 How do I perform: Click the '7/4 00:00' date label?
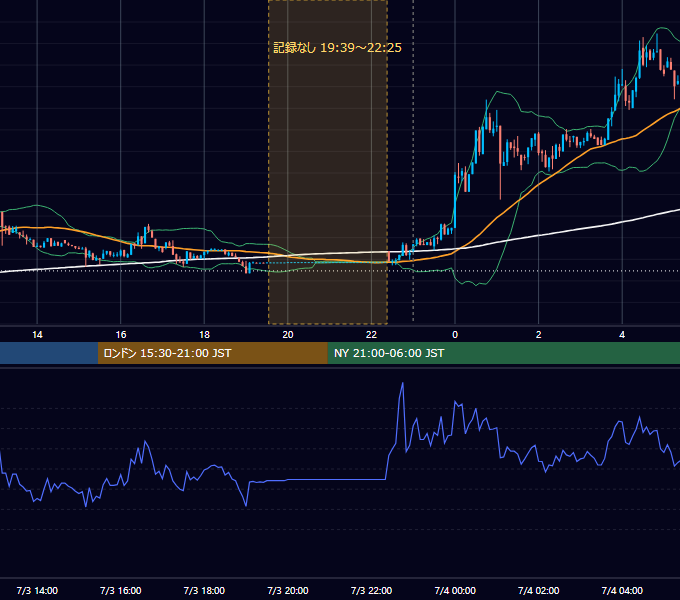455,590
